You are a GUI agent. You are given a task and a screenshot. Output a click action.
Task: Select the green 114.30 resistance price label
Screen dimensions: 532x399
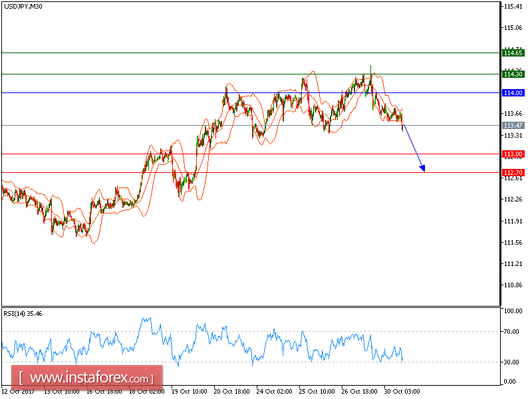tap(512, 74)
